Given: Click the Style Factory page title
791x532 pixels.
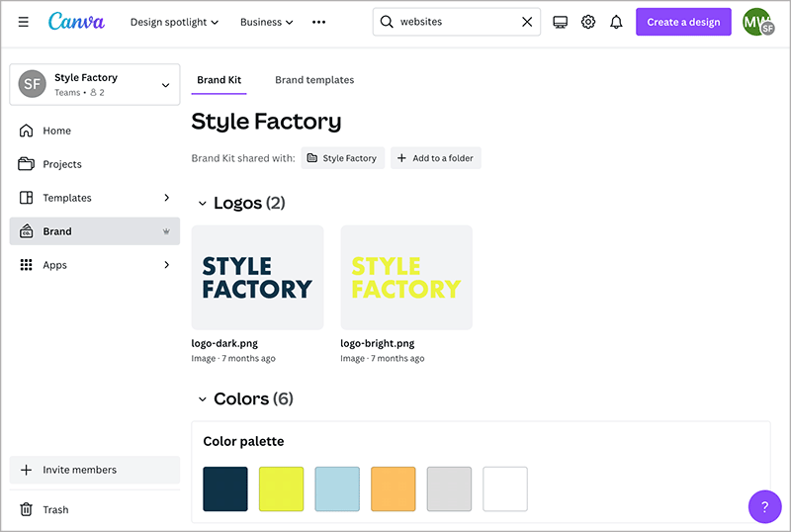Looking at the screenshot, I should tap(266, 122).
